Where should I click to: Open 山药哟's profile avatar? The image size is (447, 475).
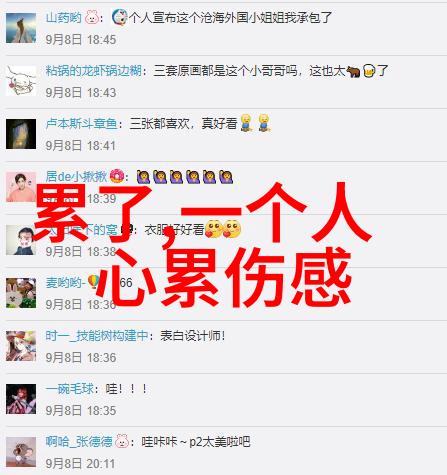[21, 28]
